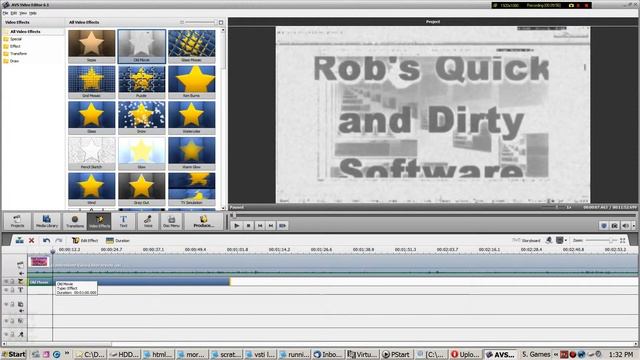This screenshot has width=640, height=360.
Task: Select All Video Effects tree item
Action: click(25, 31)
